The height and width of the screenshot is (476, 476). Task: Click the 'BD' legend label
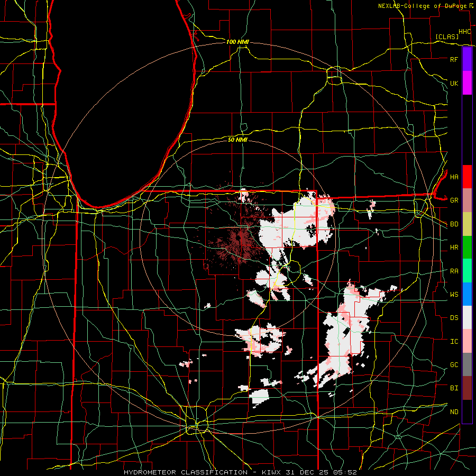click(454, 224)
